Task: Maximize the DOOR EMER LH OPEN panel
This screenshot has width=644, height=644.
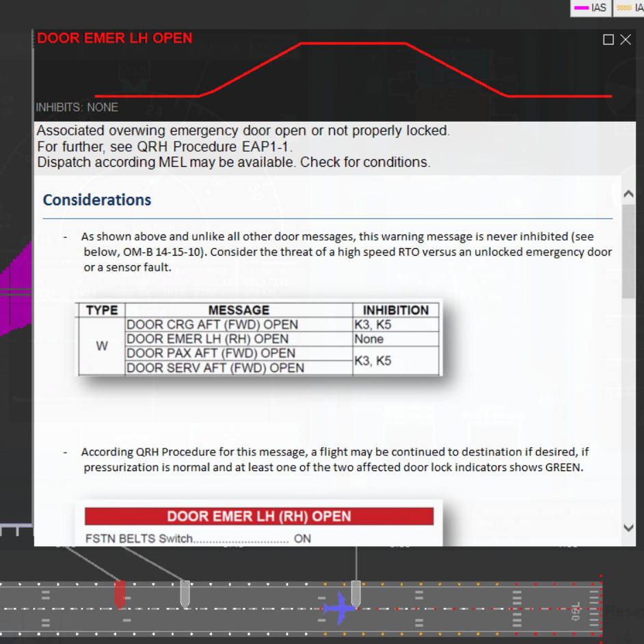Action: pos(608,40)
